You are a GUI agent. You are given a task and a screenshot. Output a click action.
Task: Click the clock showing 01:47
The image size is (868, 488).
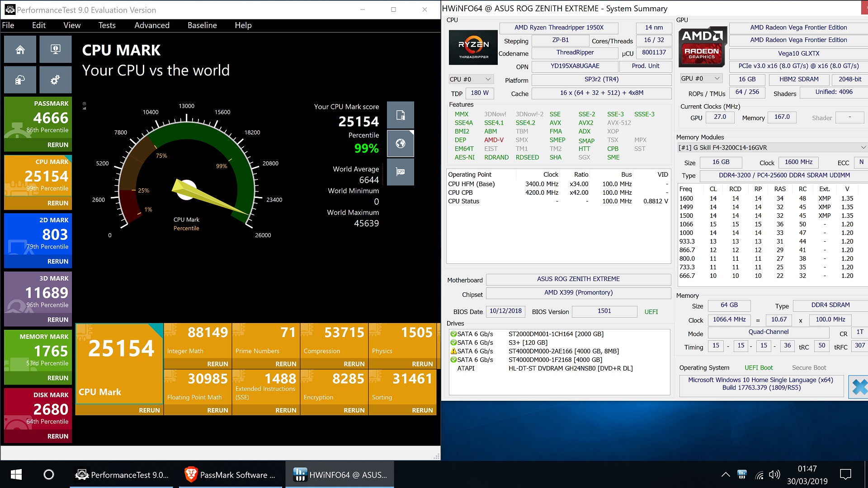tap(807, 469)
